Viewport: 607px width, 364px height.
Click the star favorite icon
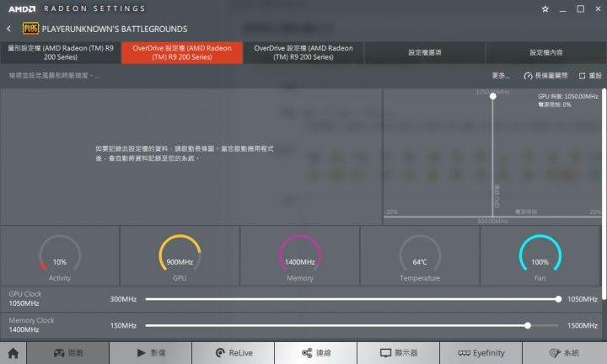click(545, 9)
